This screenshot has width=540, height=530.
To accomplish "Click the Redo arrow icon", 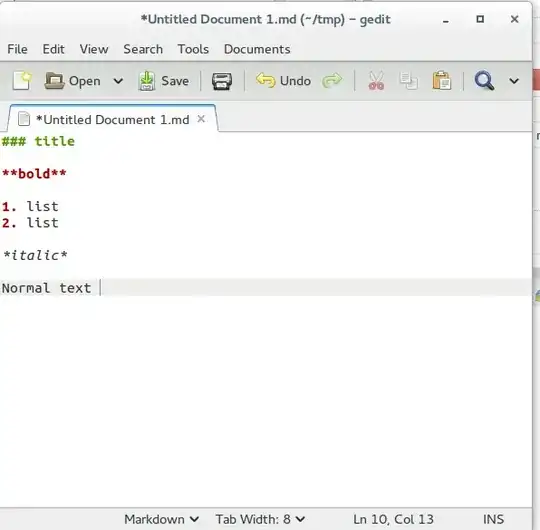I will (332, 81).
